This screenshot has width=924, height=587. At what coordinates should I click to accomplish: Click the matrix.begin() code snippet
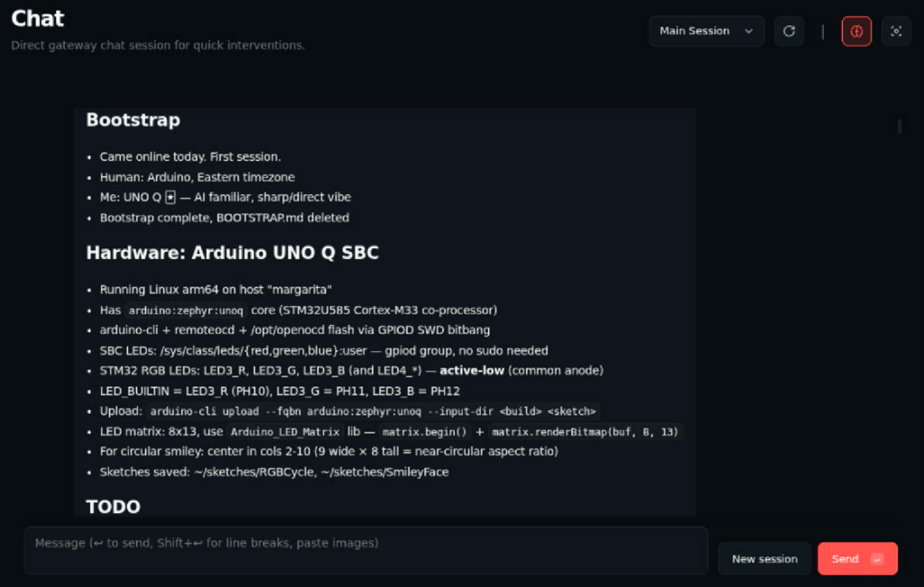point(423,432)
